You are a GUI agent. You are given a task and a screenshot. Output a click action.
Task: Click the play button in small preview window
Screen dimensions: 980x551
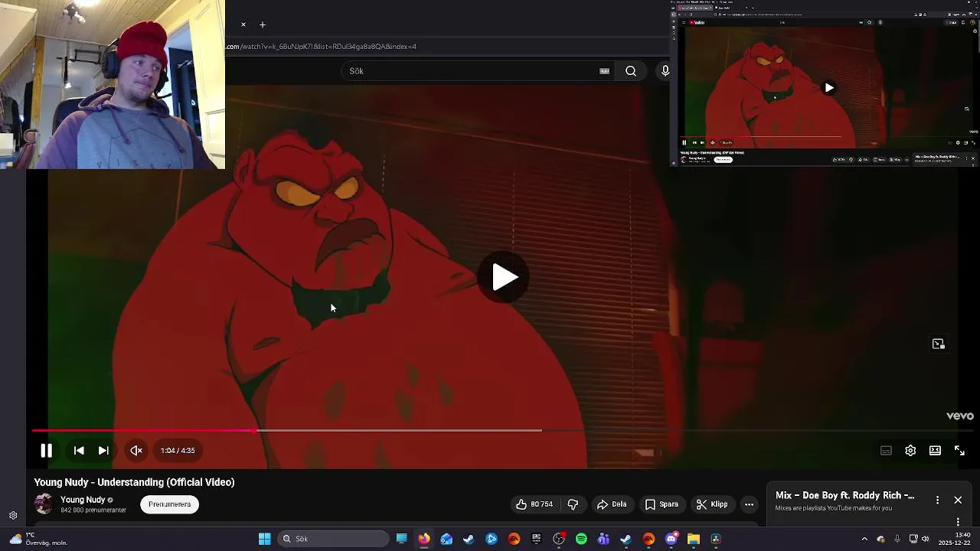pyautogui.click(x=829, y=88)
